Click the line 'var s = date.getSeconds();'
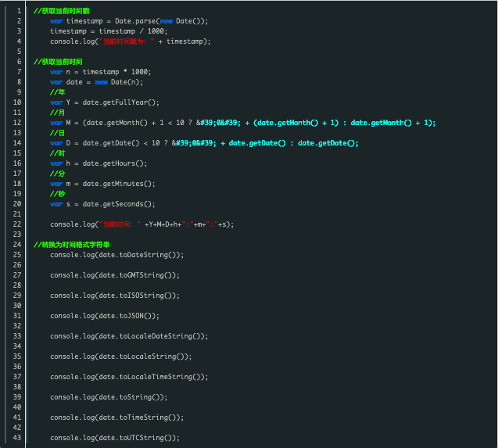 [102, 204]
